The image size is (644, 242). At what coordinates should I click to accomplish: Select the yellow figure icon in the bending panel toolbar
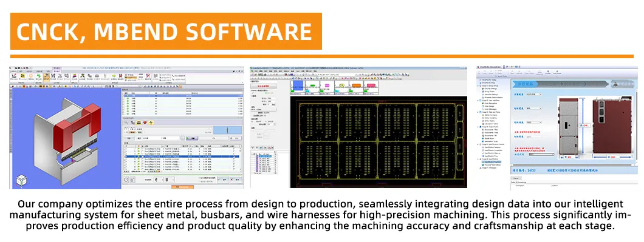[x=151, y=123]
